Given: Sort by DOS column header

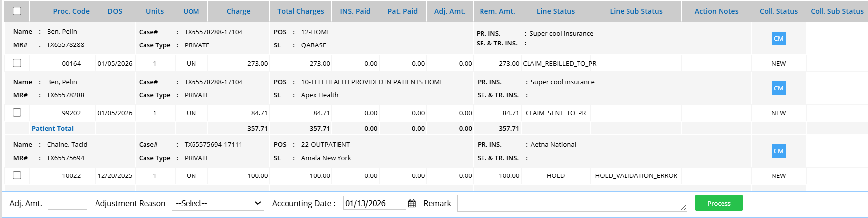Looking at the screenshot, I should pyautogui.click(x=115, y=11).
